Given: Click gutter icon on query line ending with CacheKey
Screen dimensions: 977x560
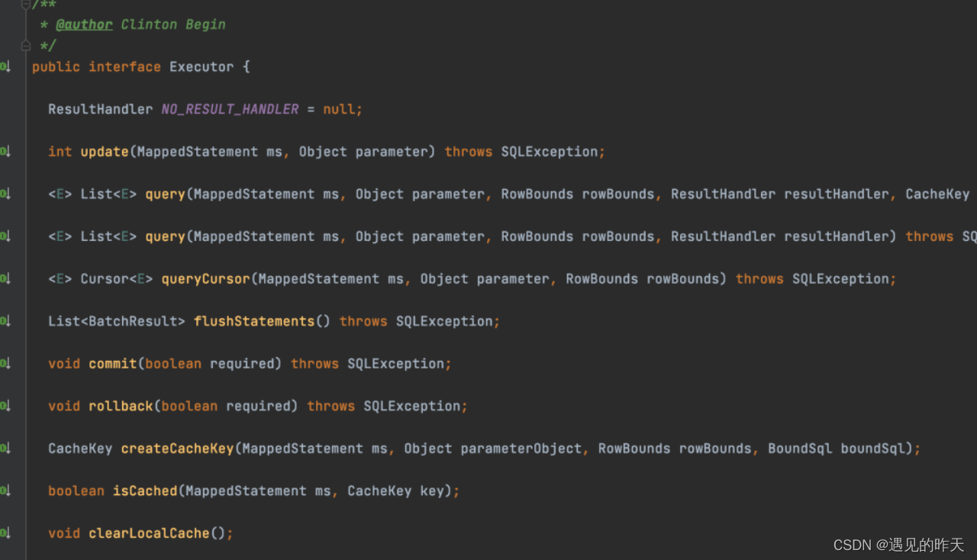Looking at the screenshot, I should pyautogui.click(x=5, y=195).
